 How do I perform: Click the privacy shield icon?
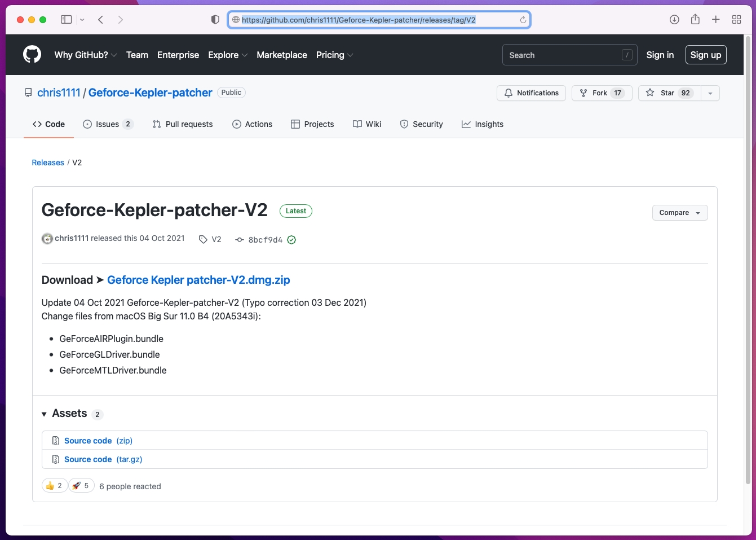(x=215, y=20)
